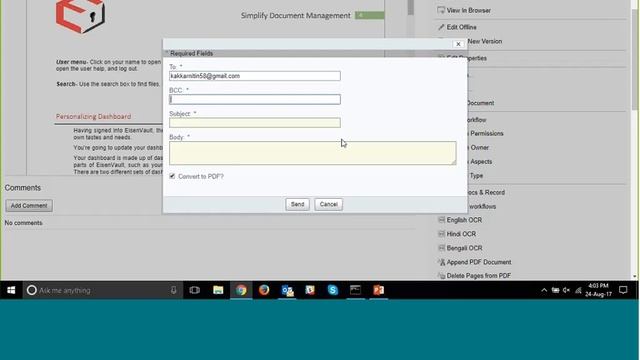Screen dimensions: 640x360
Task: Click inside the Body text area
Action: click(313, 153)
